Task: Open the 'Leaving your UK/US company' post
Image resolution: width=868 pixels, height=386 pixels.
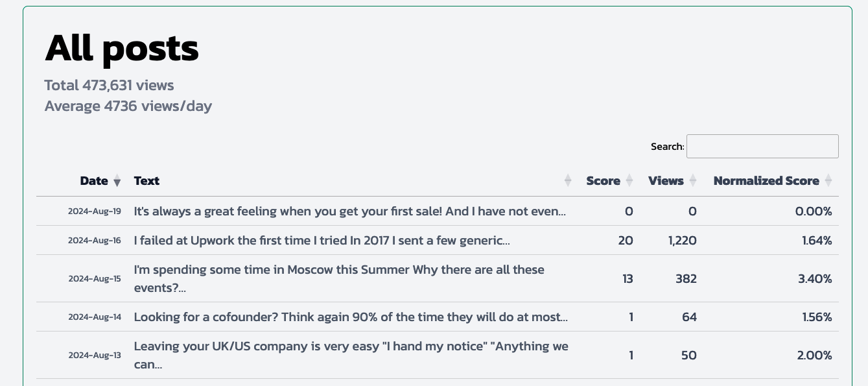Action: 351,355
